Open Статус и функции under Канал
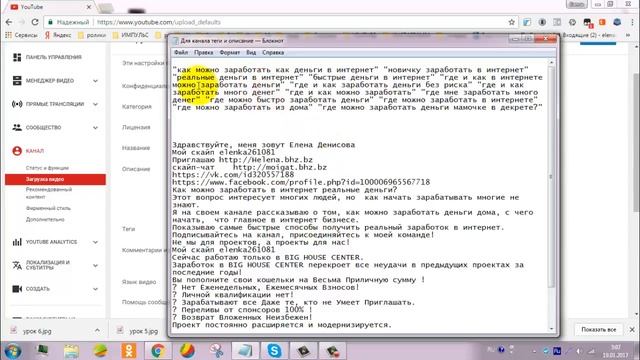Viewport: 640px width, 360px height. click(47, 168)
